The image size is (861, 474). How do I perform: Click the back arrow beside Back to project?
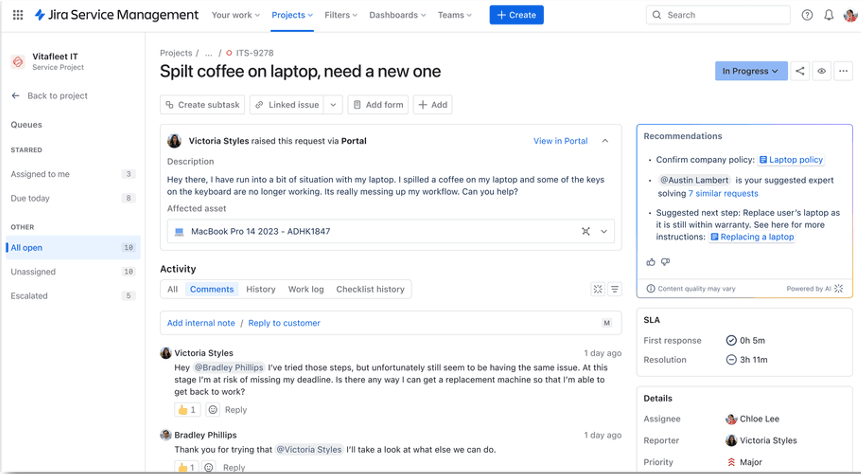pos(15,96)
